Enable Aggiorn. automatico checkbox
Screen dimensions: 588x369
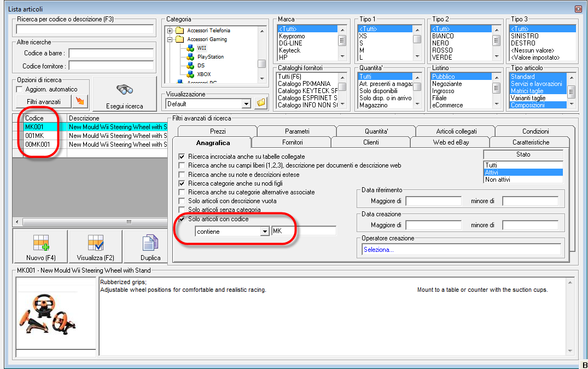[20, 89]
